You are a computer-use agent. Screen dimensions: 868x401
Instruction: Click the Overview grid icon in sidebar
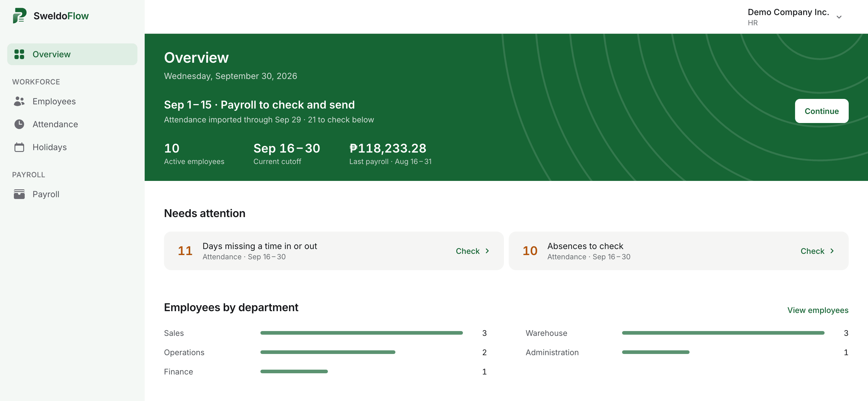coord(19,54)
